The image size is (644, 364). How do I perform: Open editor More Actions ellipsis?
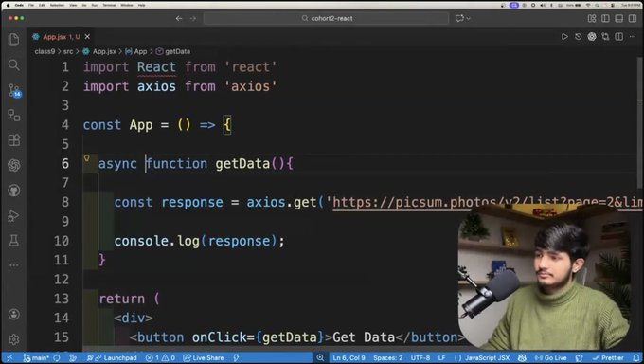633,37
